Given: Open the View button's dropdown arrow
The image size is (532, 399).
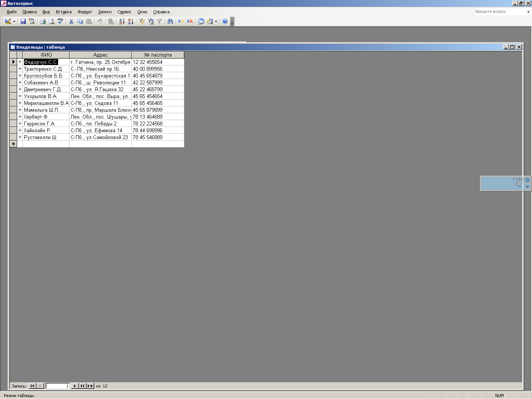Looking at the screenshot, I should point(14,21).
